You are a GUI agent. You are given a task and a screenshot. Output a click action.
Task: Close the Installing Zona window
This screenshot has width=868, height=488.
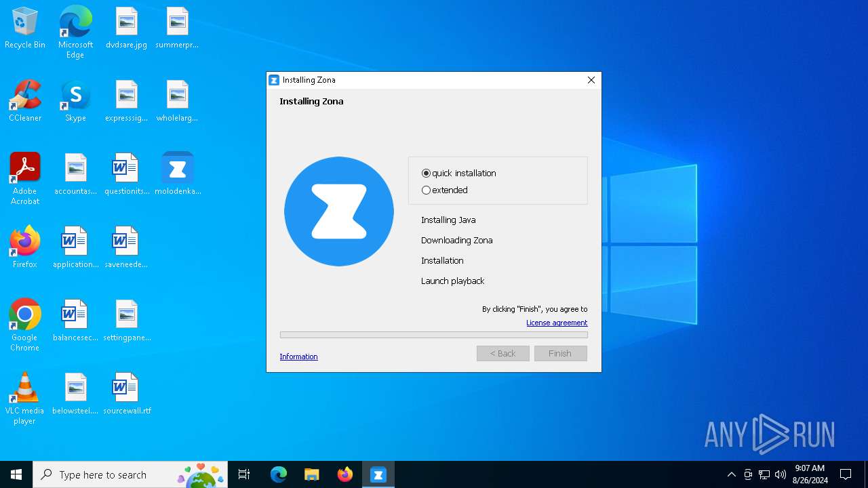coord(591,80)
